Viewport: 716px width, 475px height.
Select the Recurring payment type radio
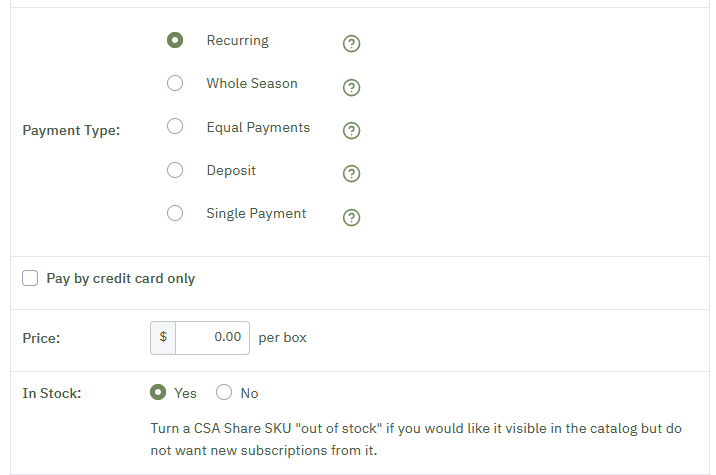coord(175,40)
